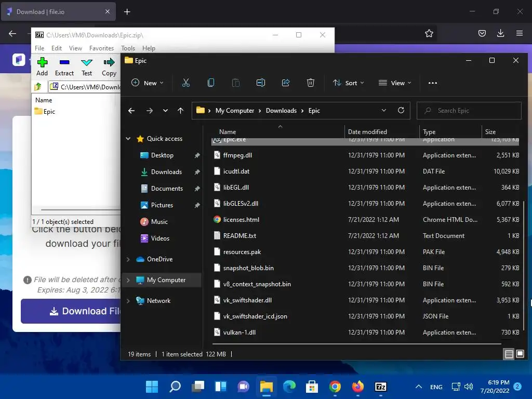The height and width of the screenshot is (399, 532).
Task: Select Documents in Quick access
Action: coord(167,189)
